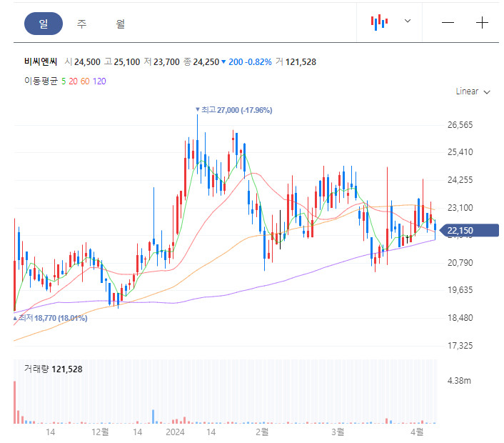This screenshot has height=443, width=504.
Task: Click the 2월 date axis label
Action: pos(262,432)
